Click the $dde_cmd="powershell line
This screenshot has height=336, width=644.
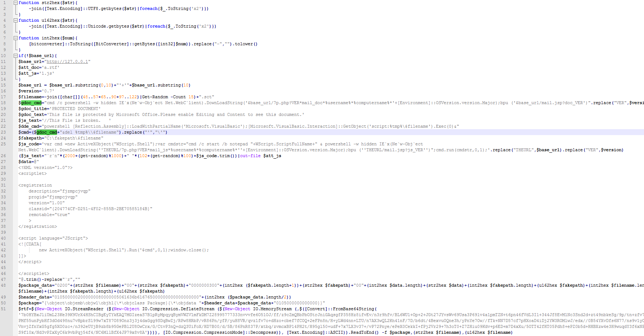(x=239, y=126)
